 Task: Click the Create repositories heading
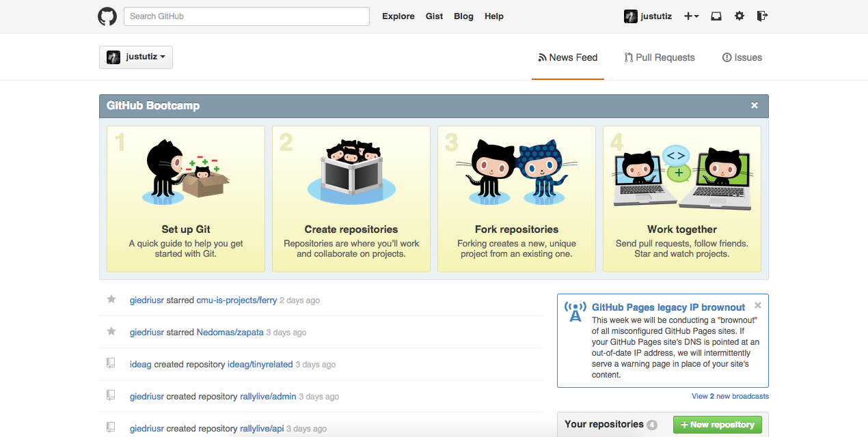(x=351, y=229)
